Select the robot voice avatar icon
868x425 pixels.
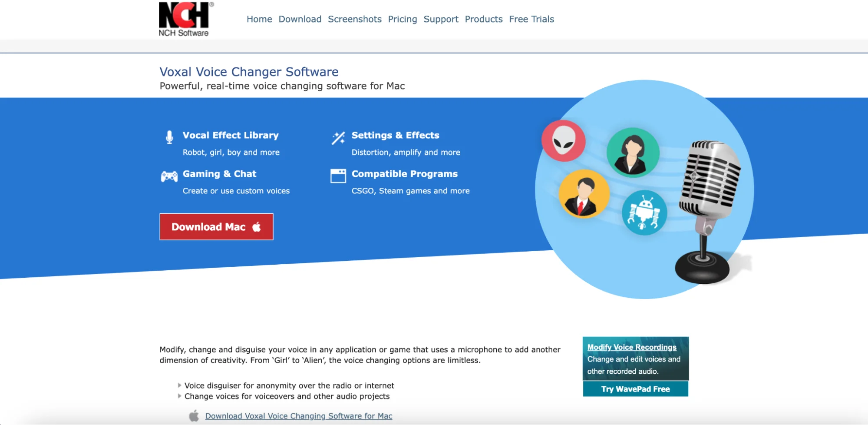pyautogui.click(x=644, y=212)
